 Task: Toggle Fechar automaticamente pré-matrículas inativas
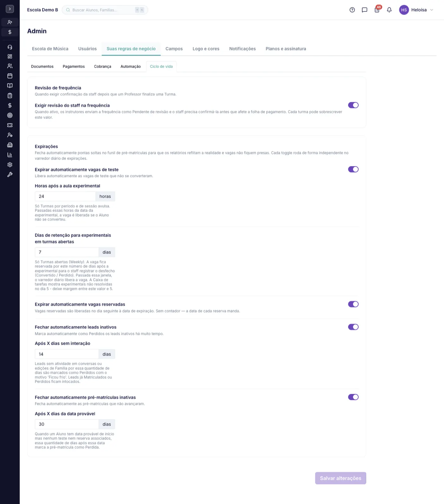pos(353,397)
